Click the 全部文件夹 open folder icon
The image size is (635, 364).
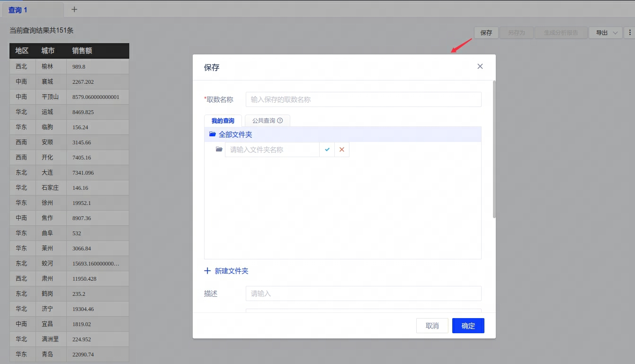(212, 134)
